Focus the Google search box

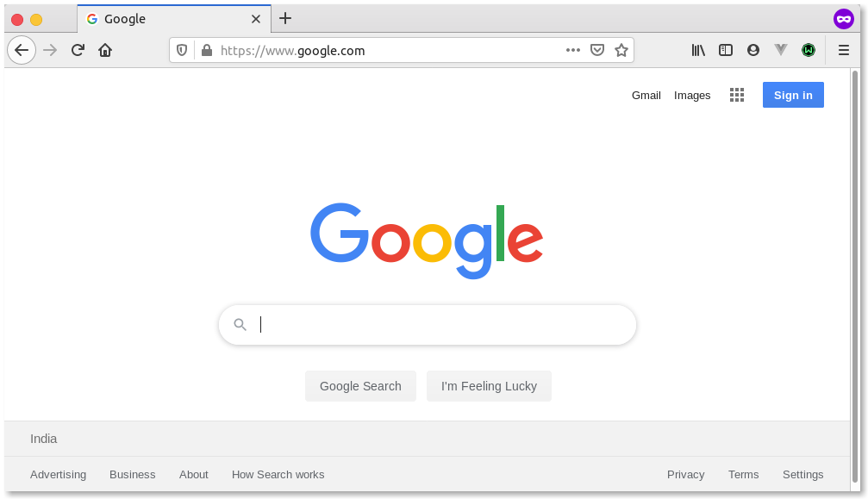[428, 325]
